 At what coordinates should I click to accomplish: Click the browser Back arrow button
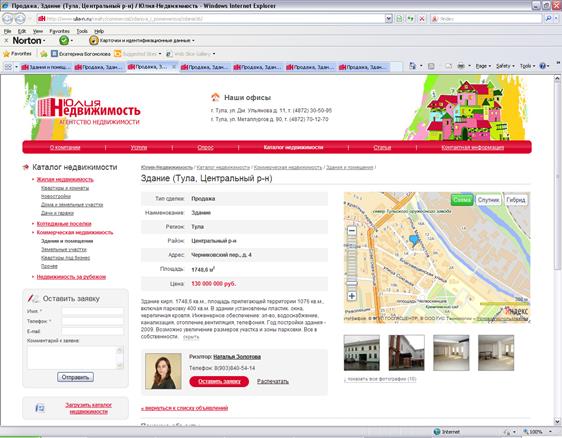8,18
